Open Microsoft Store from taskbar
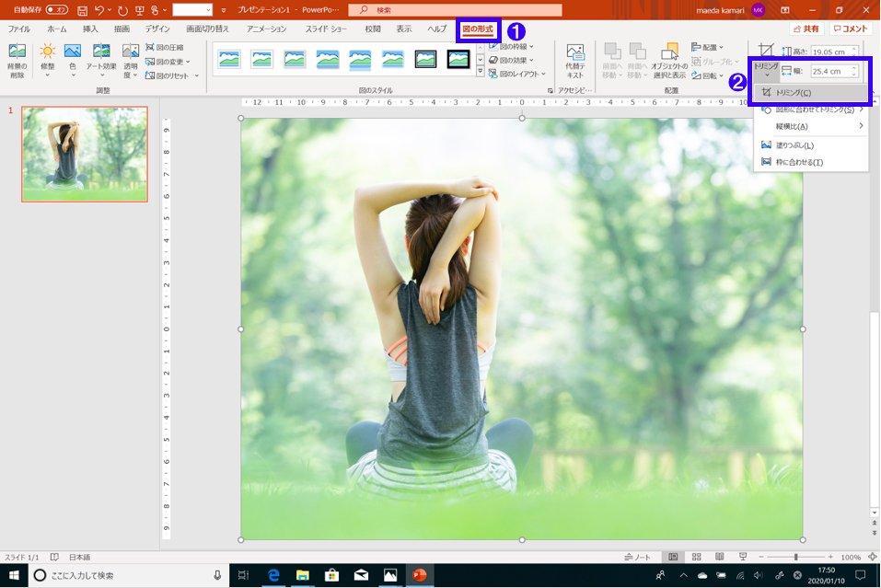Screen dimensions: 881x588 point(332,575)
